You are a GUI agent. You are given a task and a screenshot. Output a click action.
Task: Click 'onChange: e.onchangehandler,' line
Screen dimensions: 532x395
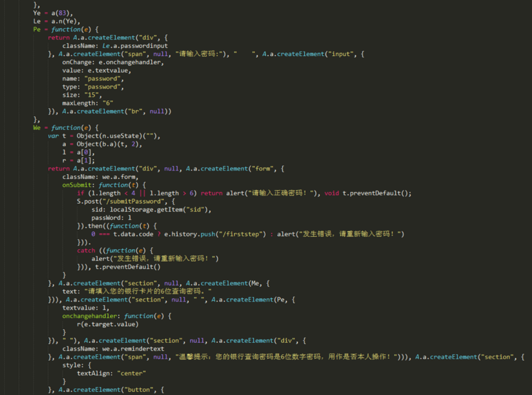point(113,62)
